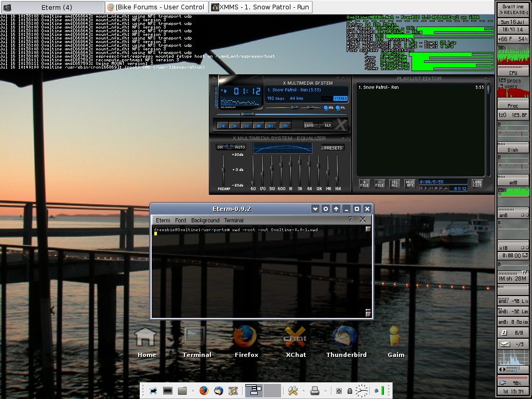Screen dimensions: 532x399
Task: Click the logout power icon in the panel
Action: point(339,391)
